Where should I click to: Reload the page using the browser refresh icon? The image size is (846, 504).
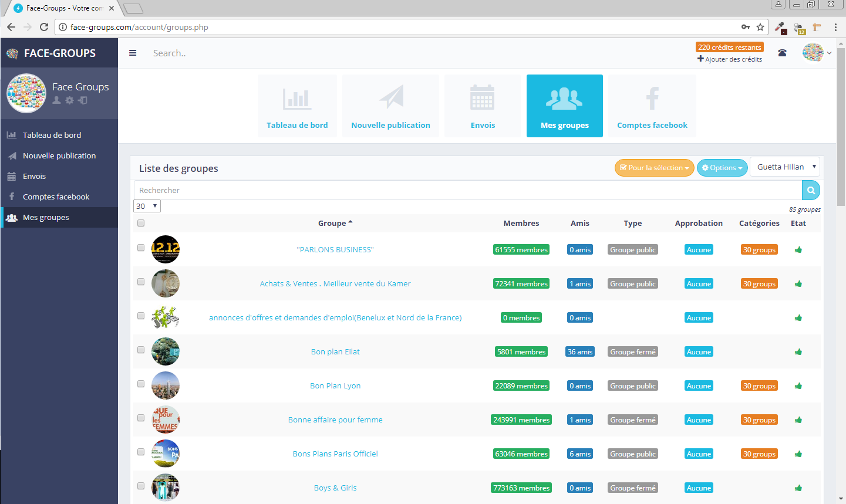pos(43,27)
